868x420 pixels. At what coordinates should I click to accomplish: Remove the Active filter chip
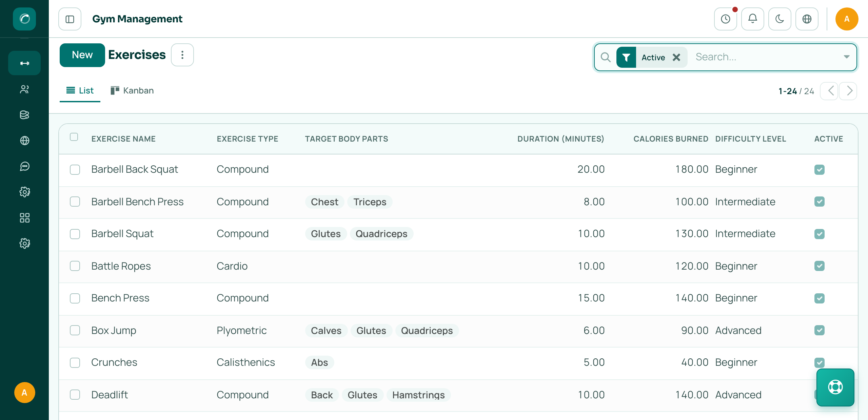tap(676, 58)
